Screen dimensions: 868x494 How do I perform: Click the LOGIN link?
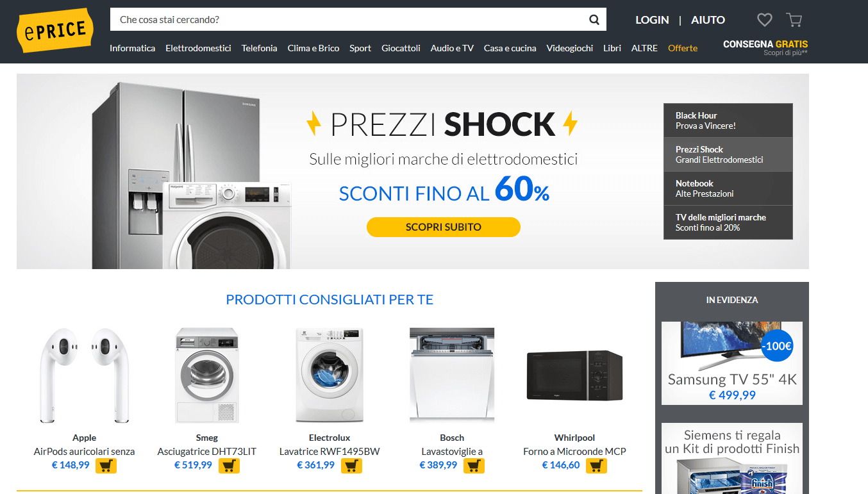point(652,20)
